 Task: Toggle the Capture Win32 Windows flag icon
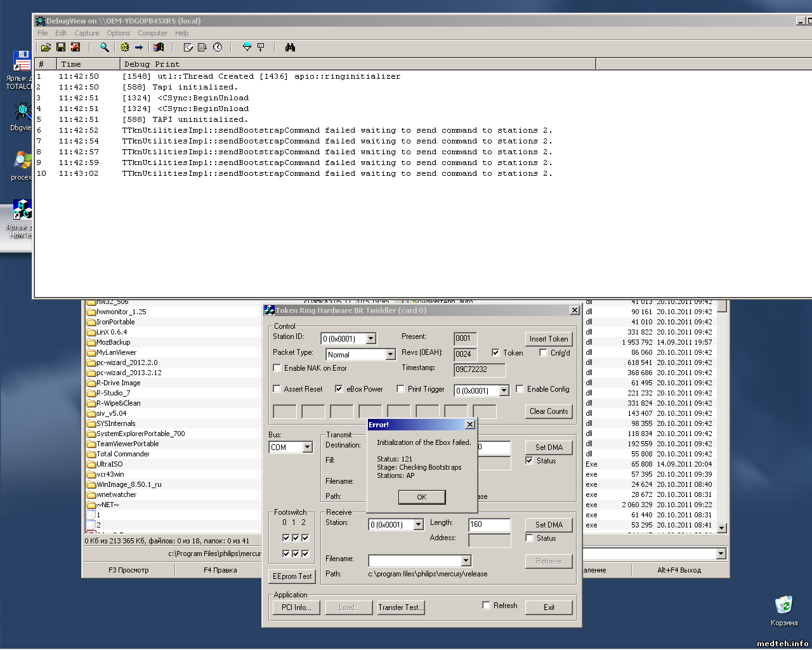[159, 48]
